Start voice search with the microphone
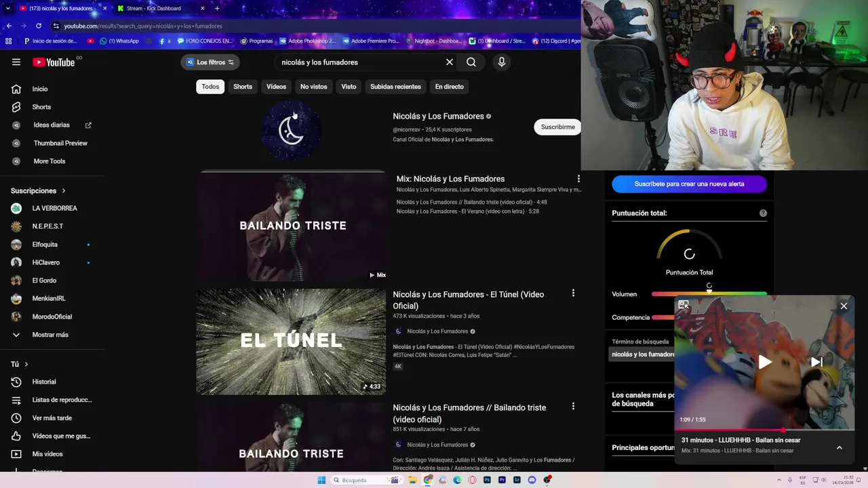Screen dimensions: 868x488 [502, 62]
